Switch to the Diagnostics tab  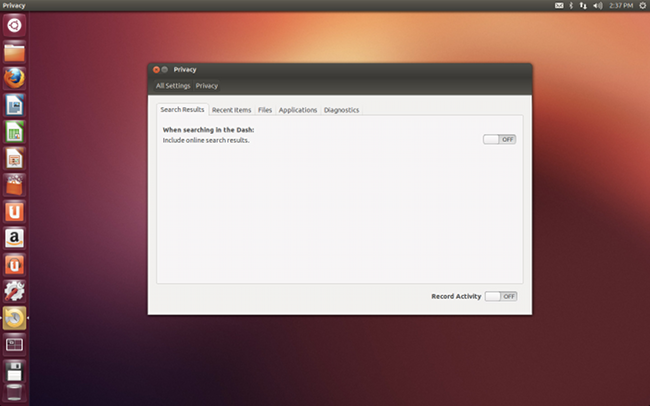pos(341,110)
